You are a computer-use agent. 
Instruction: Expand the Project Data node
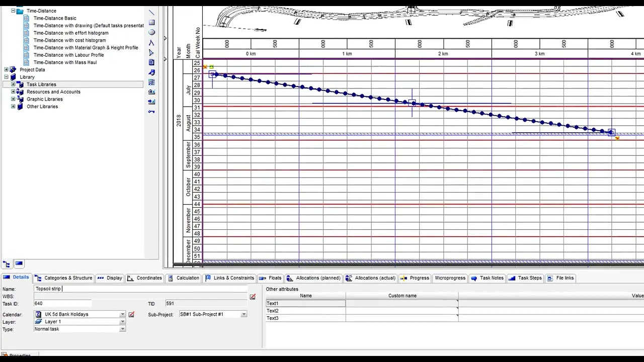(6, 70)
